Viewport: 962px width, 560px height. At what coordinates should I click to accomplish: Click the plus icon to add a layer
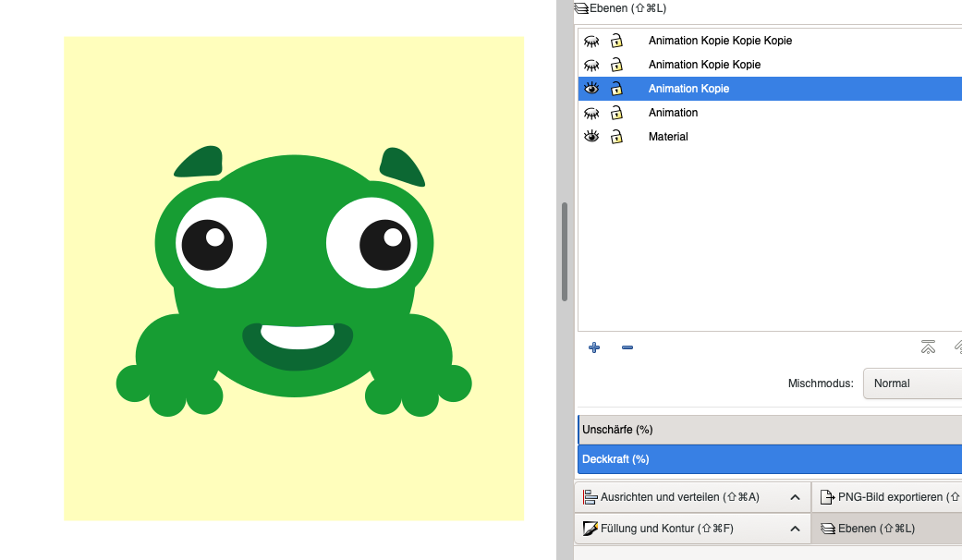pos(594,347)
